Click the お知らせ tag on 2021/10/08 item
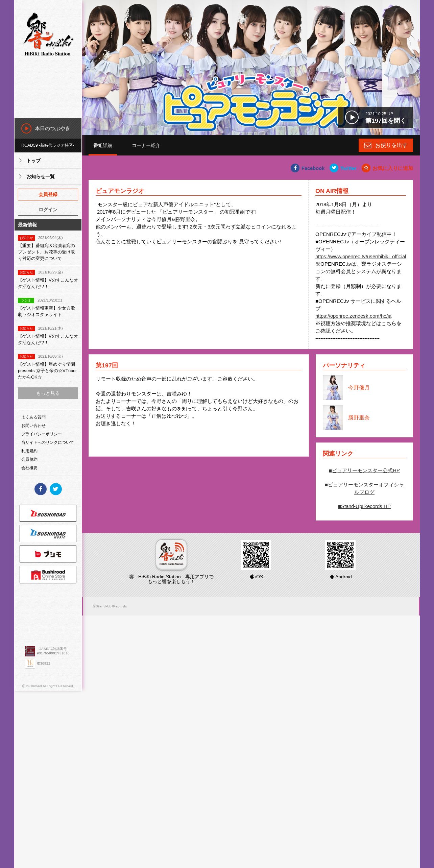Screen dimensions: 434x868 tap(26, 357)
